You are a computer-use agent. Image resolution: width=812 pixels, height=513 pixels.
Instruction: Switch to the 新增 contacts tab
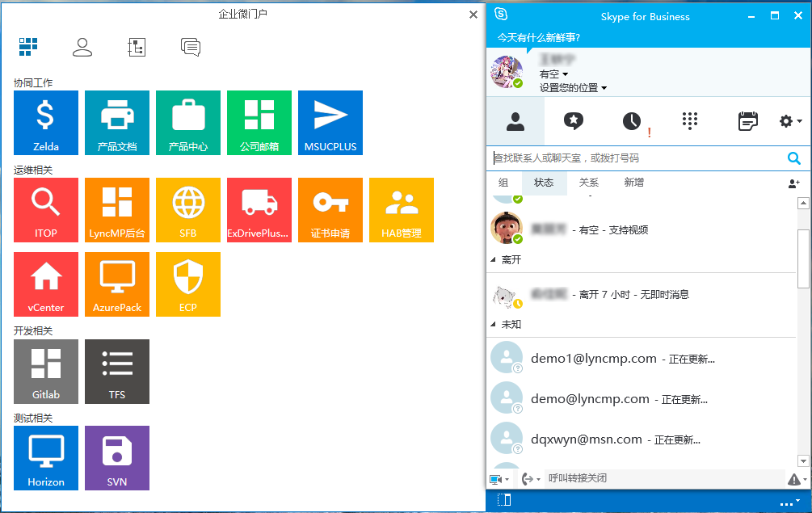tap(634, 183)
